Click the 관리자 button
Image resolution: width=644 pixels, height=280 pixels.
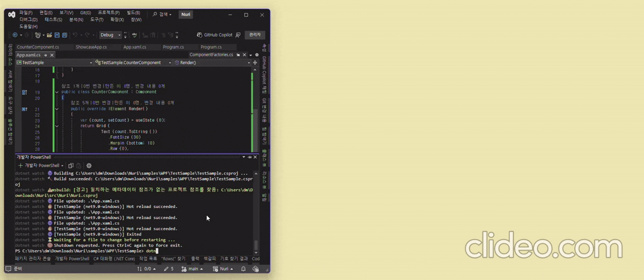pyautogui.click(x=255, y=35)
